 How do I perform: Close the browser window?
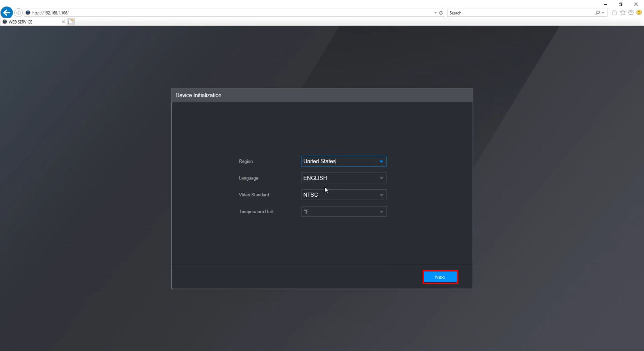(636, 4)
